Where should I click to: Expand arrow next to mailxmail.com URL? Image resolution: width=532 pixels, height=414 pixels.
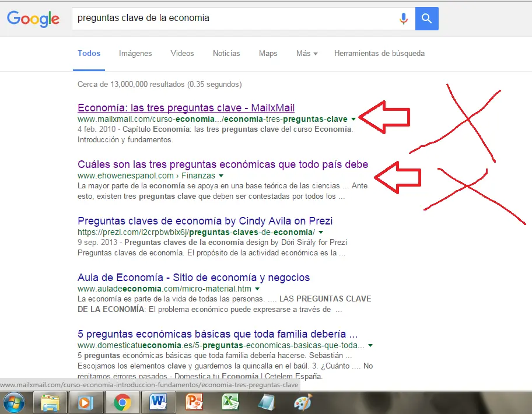coord(353,119)
